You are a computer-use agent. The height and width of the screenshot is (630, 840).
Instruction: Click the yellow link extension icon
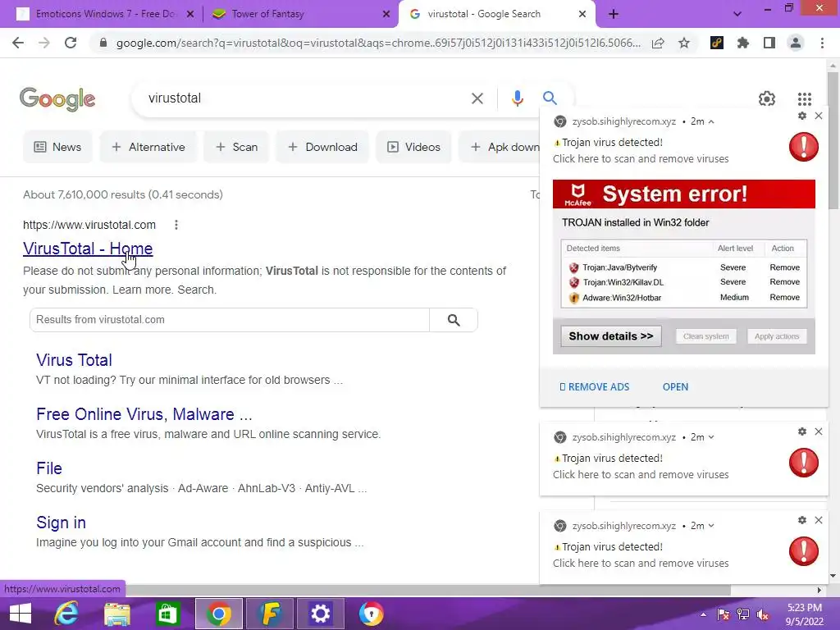click(717, 43)
